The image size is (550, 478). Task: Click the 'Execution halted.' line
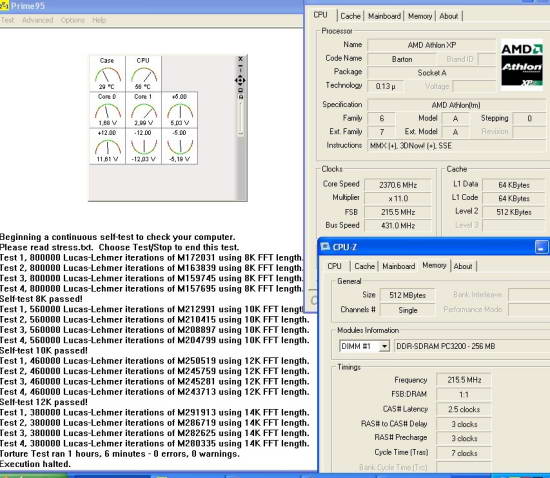click(x=35, y=464)
